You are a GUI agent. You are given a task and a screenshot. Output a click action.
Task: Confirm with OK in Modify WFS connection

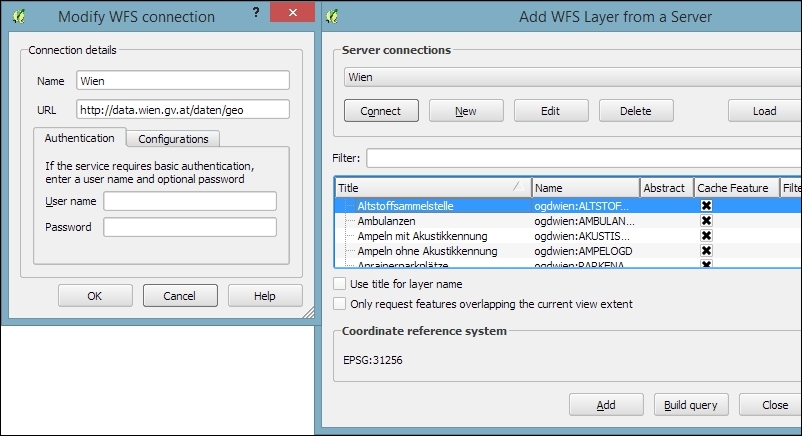click(x=95, y=296)
